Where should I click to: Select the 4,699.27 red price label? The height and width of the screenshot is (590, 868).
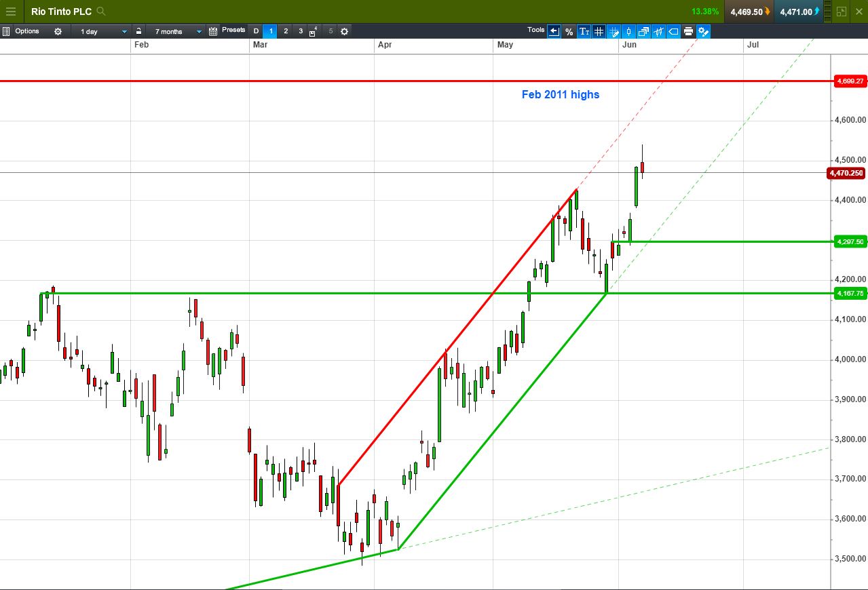coord(850,81)
